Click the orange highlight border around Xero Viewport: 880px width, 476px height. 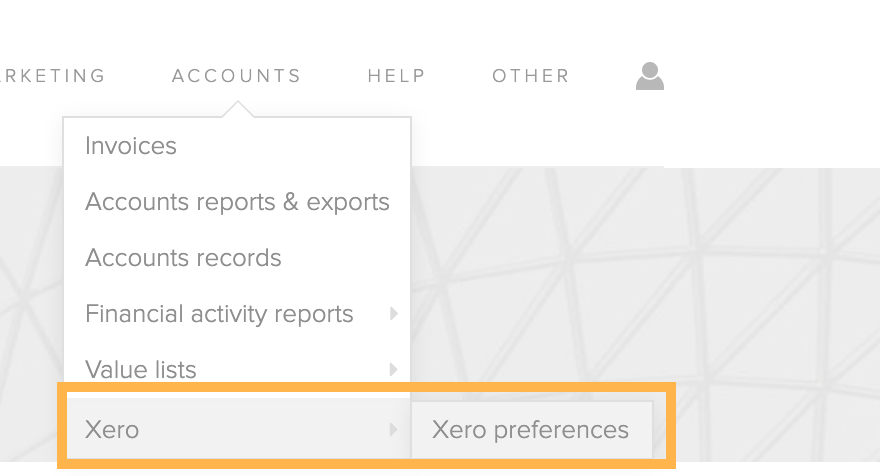(366, 387)
